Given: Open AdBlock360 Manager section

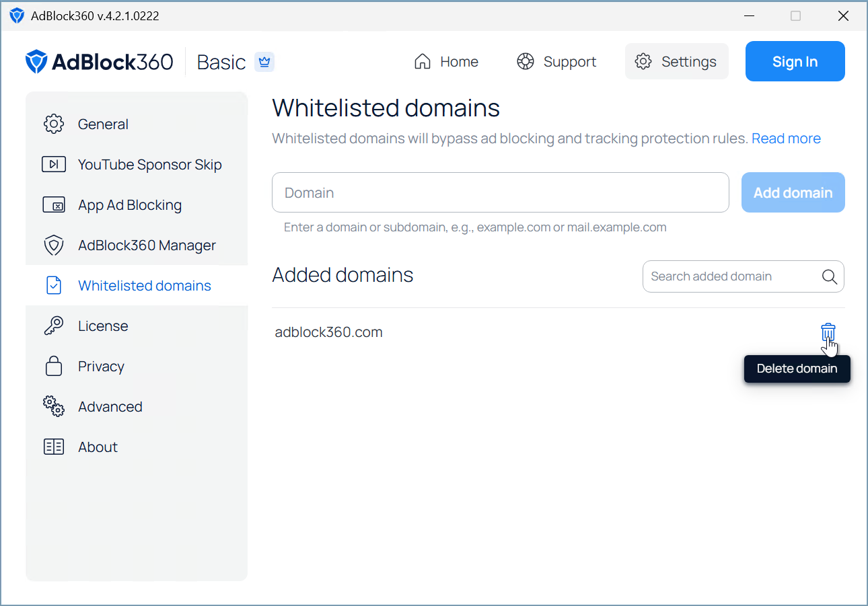Looking at the screenshot, I should (137, 245).
